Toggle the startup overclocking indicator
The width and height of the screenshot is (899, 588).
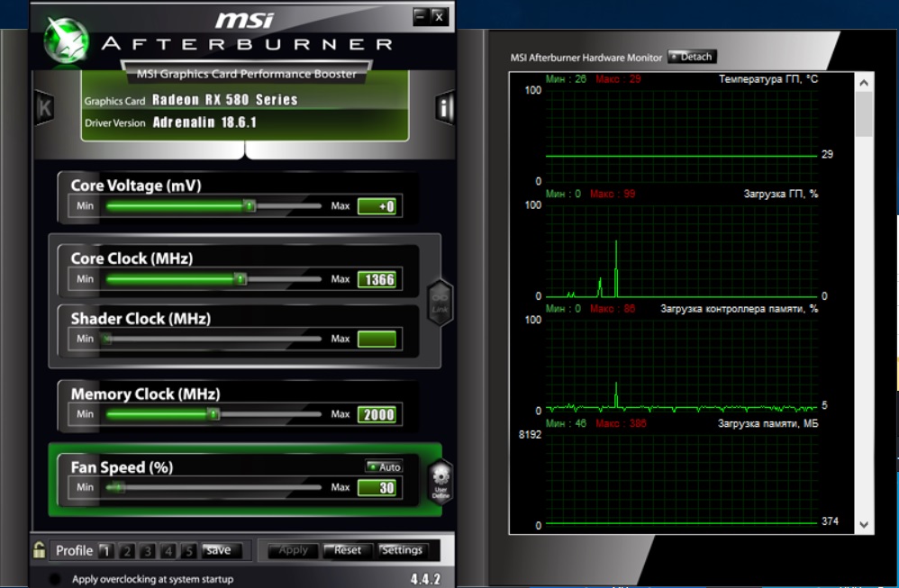(x=55, y=579)
